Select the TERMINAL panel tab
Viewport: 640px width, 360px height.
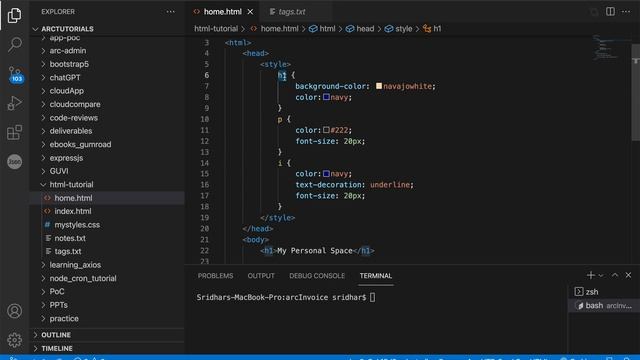[x=376, y=276]
